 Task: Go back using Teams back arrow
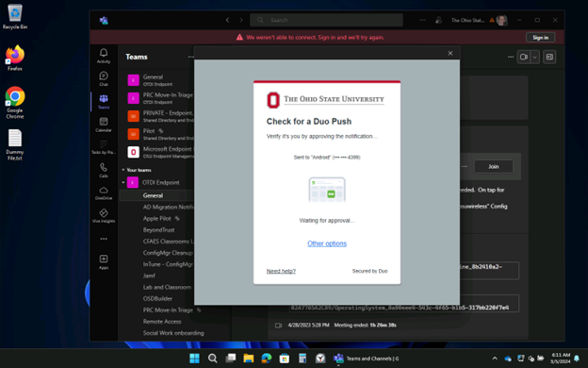pos(228,20)
